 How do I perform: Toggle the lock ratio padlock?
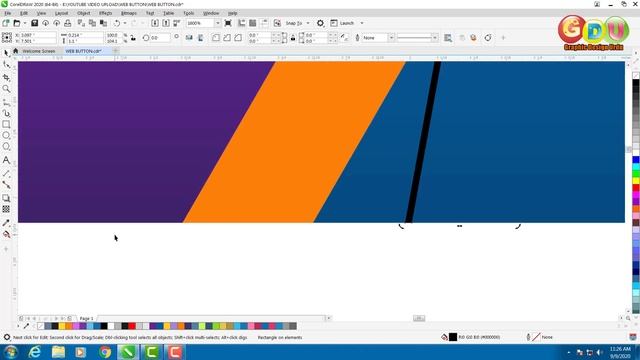tap(133, 38)
